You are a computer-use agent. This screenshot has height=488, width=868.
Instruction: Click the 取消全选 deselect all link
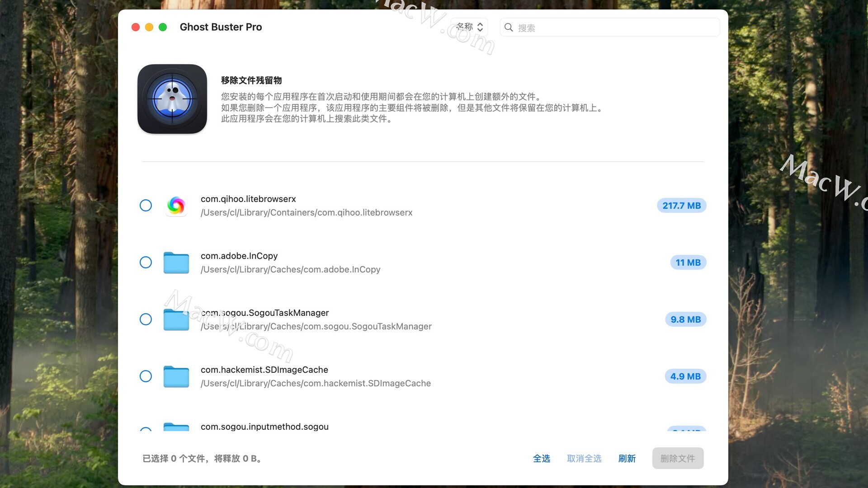click(584, 459)
